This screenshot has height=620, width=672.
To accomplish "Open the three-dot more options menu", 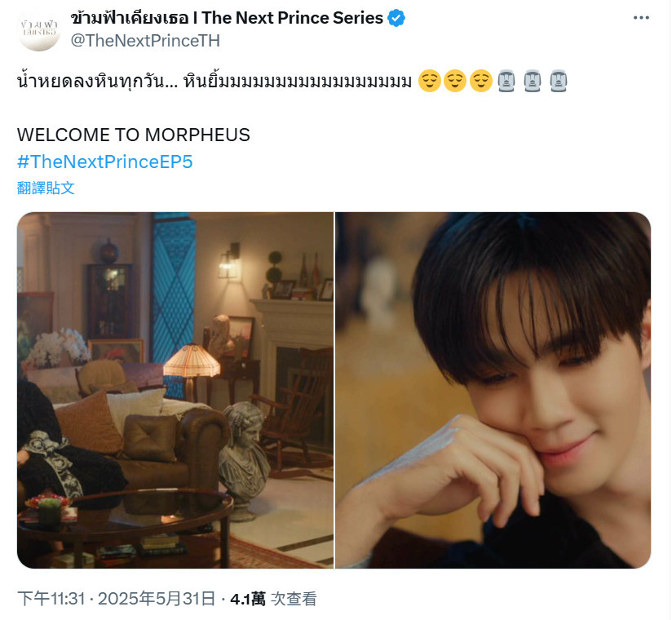I will tap(641, 18).
